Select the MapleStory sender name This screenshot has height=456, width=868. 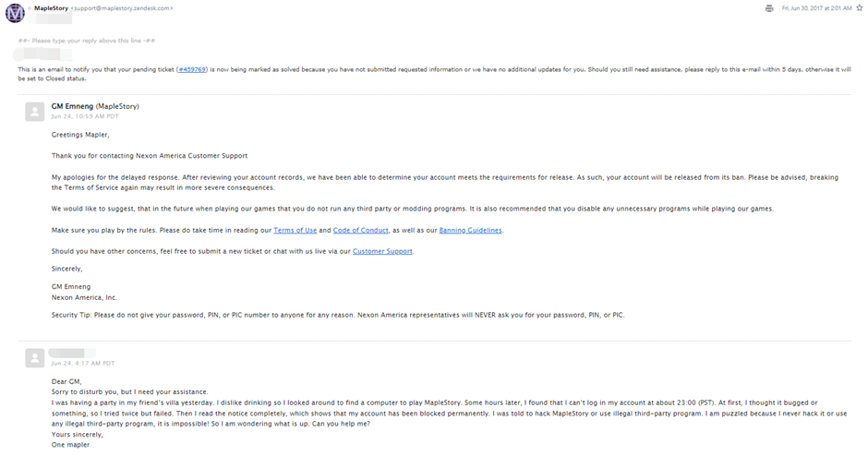pyautogui.click(x=51, y=8)
